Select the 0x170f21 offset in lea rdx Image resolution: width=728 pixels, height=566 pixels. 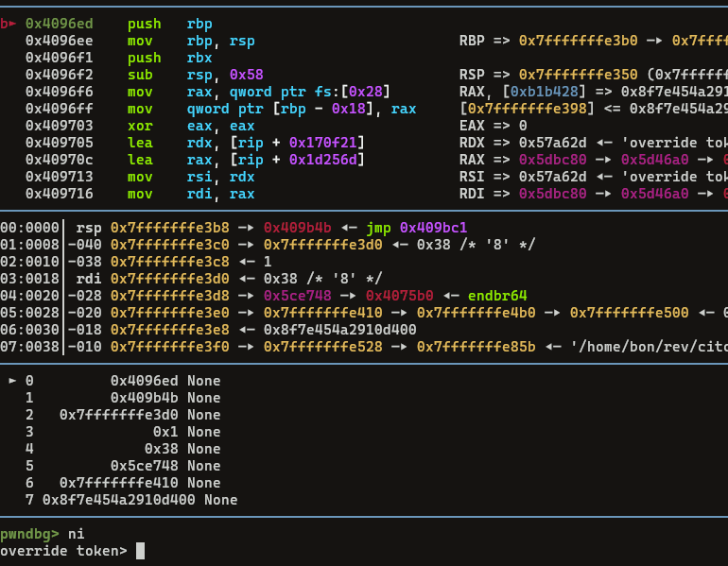click(322, 143)
